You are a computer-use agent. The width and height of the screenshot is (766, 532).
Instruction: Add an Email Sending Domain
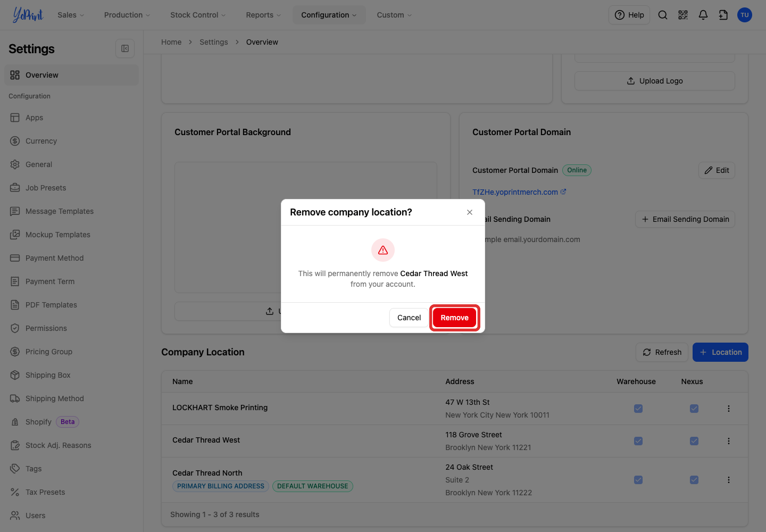(685, 219)
